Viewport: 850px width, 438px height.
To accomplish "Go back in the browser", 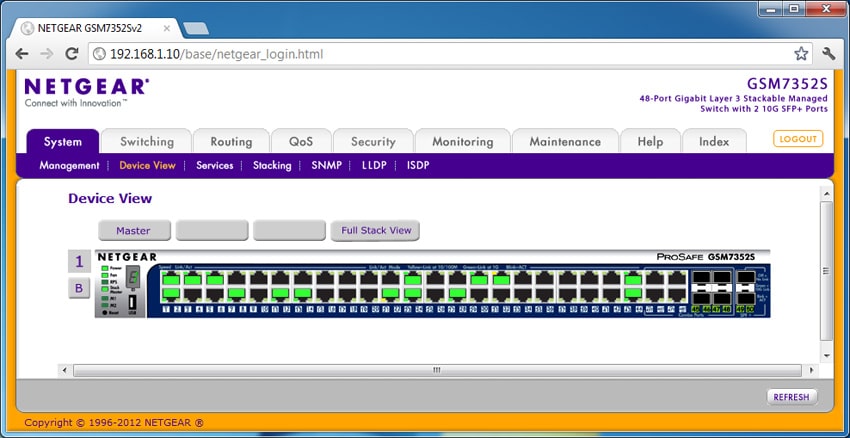I will coord(22,54).
